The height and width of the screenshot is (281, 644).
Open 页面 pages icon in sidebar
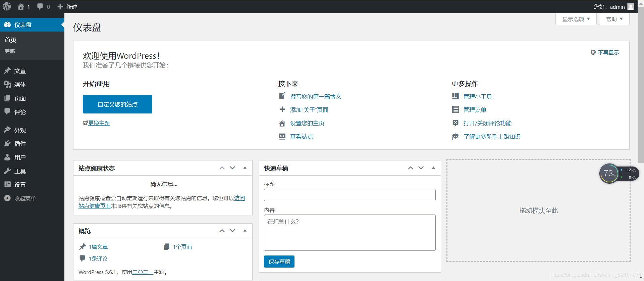pos(7,98)
